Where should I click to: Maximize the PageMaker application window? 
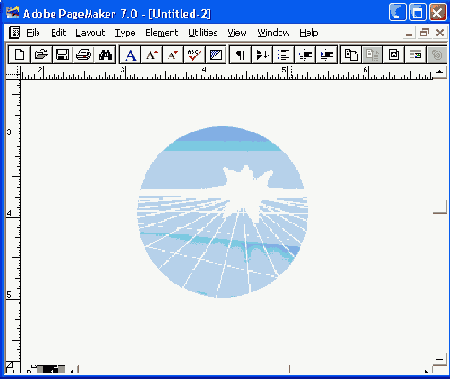point(417,13)
